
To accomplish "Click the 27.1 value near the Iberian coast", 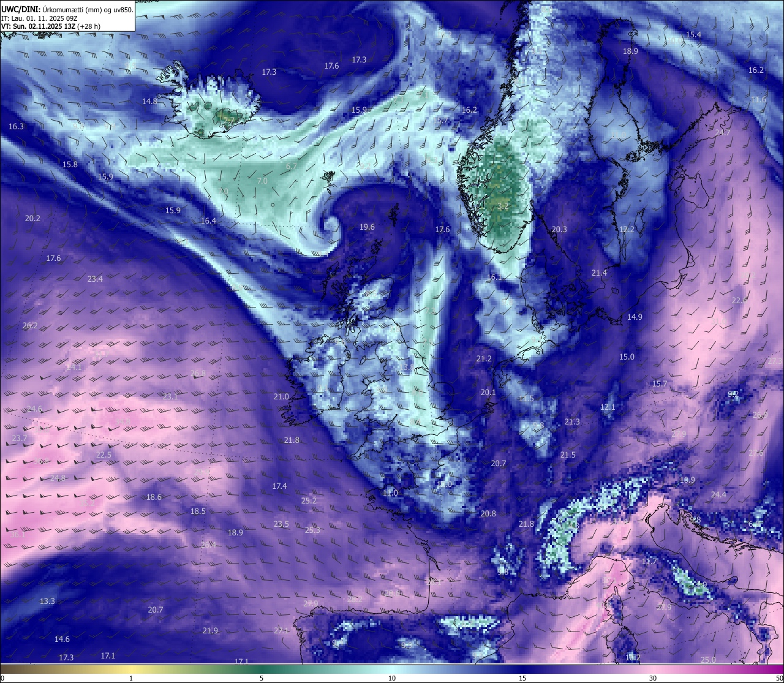I will (281, 631).
